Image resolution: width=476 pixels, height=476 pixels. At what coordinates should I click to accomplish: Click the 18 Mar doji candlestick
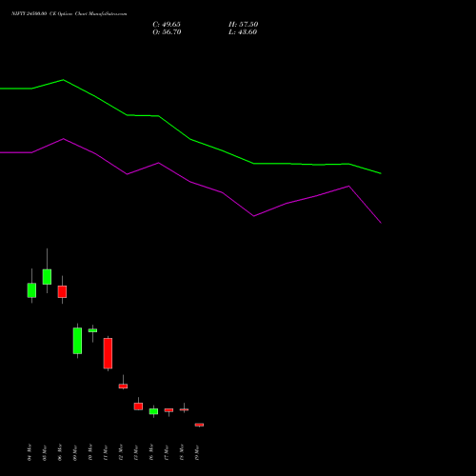click(184, 409)
